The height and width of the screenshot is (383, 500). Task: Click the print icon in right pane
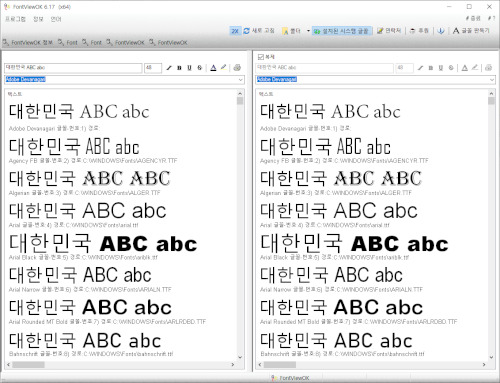pos(488,68)
